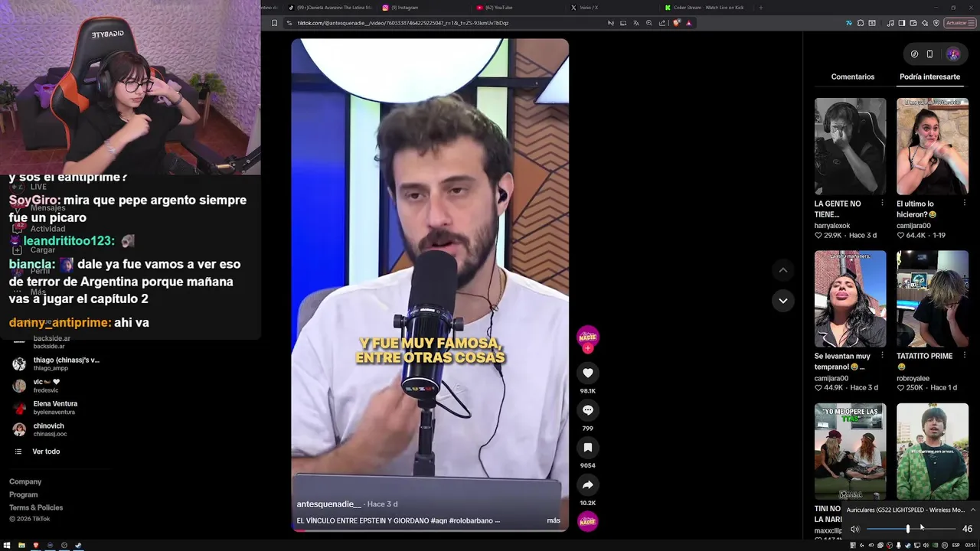The image size is (980, 551).
Task: Open more options for LA GENTE NO TIENE video
Action: 882,204
